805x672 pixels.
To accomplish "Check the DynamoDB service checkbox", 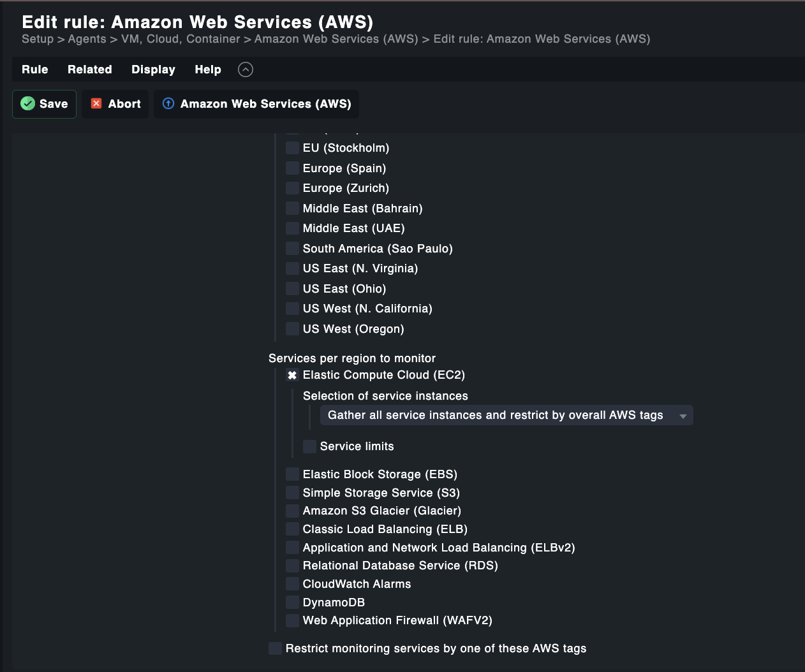I will [x=292, y=603].
